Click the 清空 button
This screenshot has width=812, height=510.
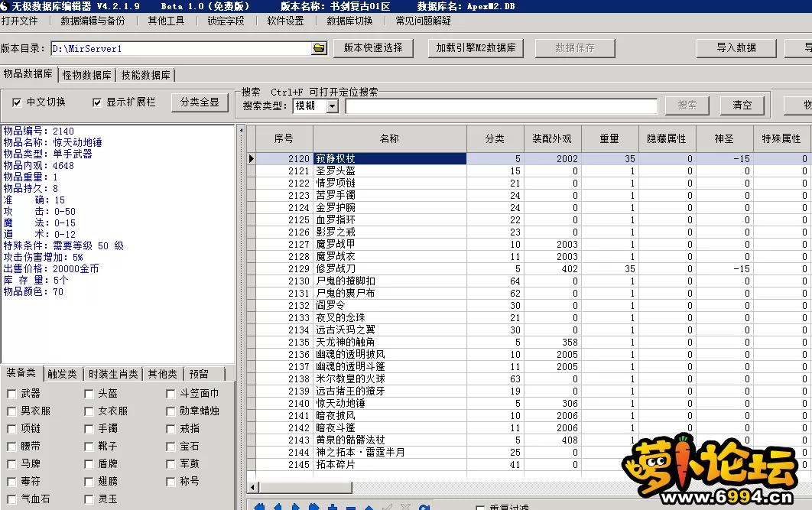pyautogui.click(x=742, y=106)
